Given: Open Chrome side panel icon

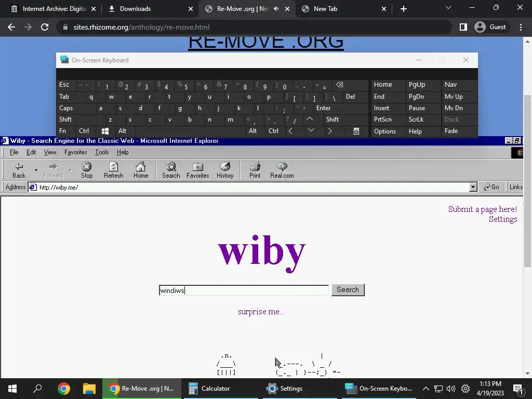Looking at the screenshot, I should click(x=463, y=27).
